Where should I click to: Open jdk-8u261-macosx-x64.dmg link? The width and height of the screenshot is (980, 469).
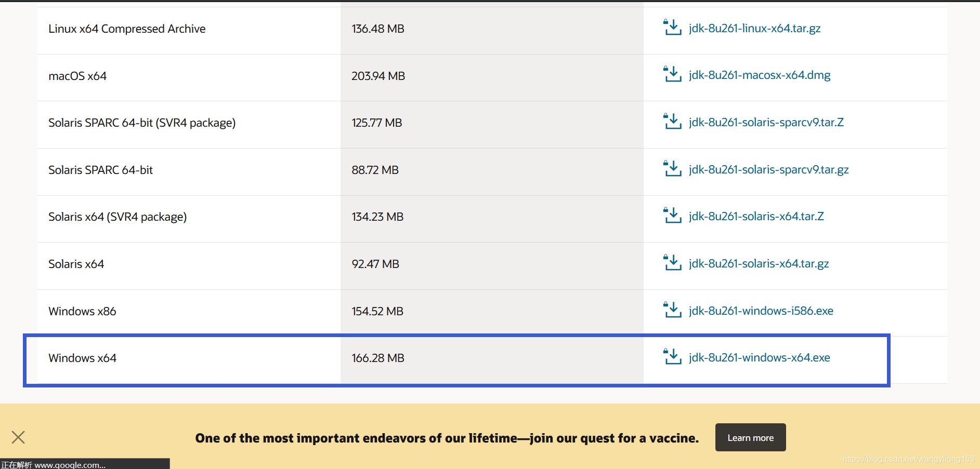coord(760,75)
